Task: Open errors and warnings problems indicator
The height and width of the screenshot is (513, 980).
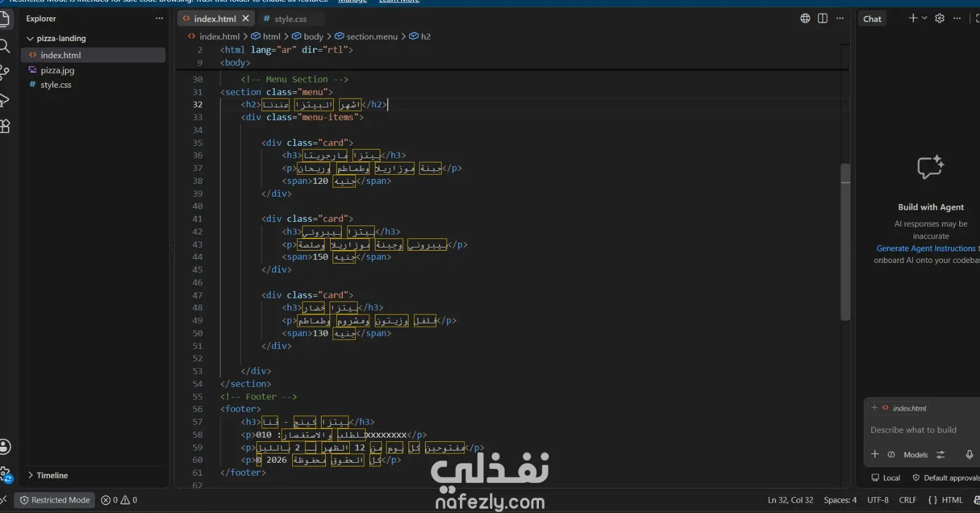Action: tap(119, 500)
